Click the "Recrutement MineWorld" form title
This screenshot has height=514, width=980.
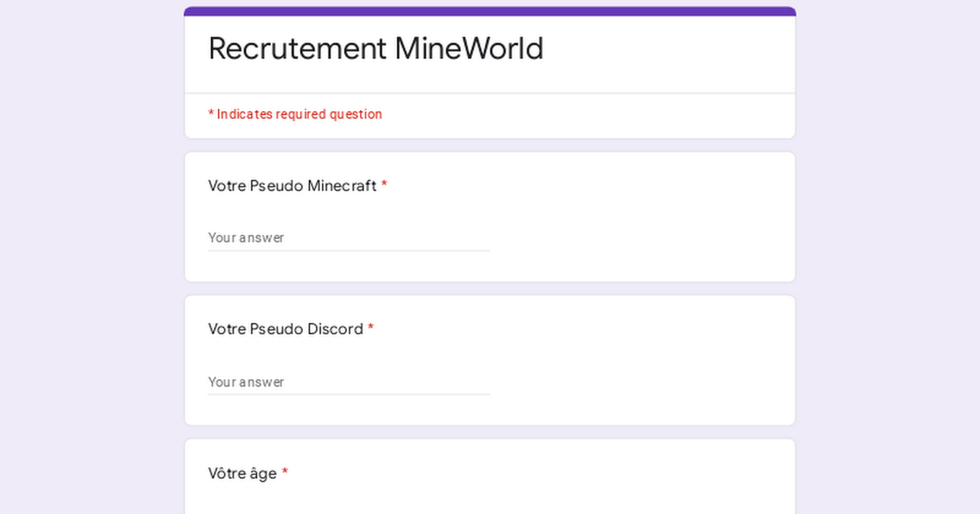point(376,49)
